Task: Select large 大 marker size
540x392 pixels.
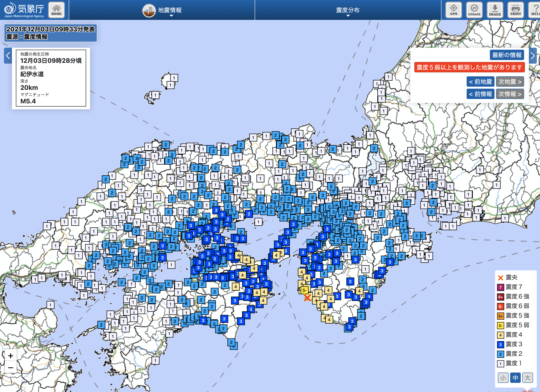Action: point(527,378)
